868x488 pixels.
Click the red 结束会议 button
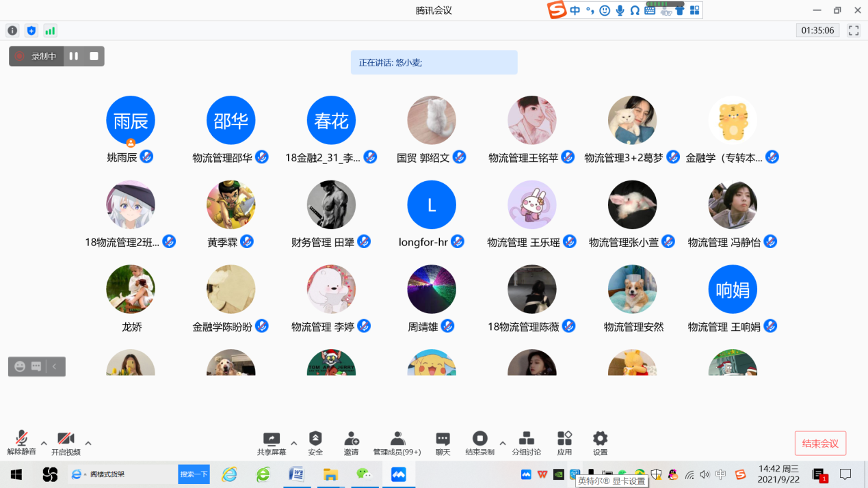click(820, 444)
